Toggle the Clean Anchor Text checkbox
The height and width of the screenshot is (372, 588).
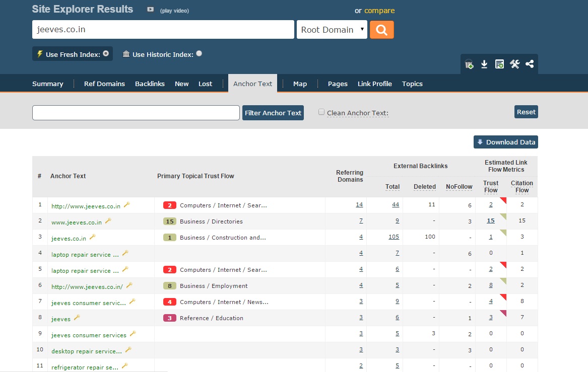(x=321, y=112)
